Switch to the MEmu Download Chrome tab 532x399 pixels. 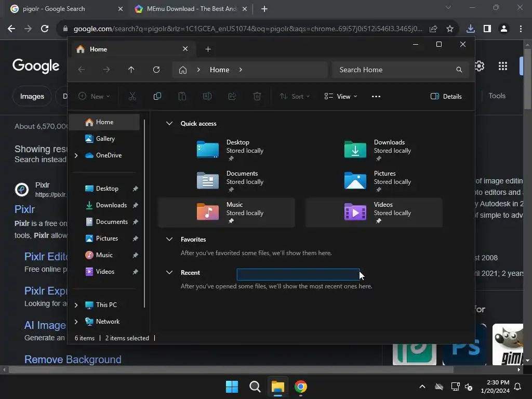coord(191,9)
